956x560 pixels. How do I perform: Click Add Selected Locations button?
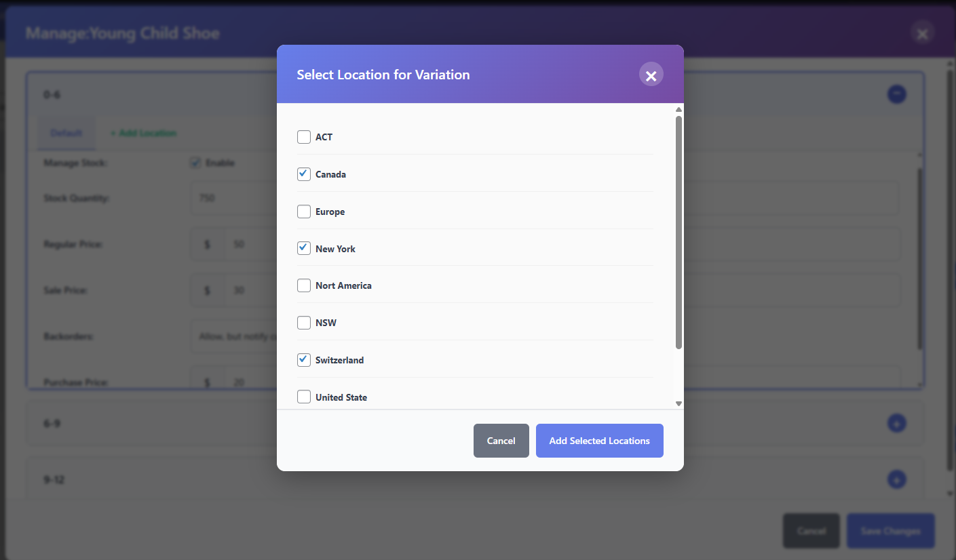point(599,441)
